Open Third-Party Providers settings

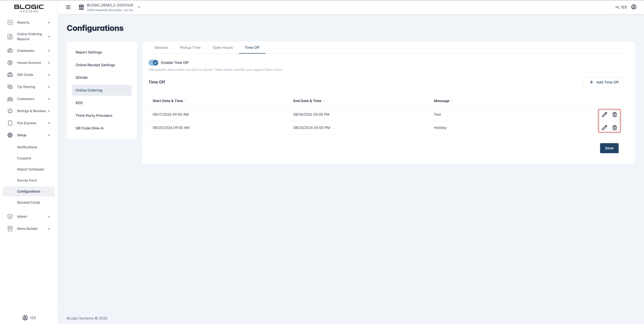[102, 116]
